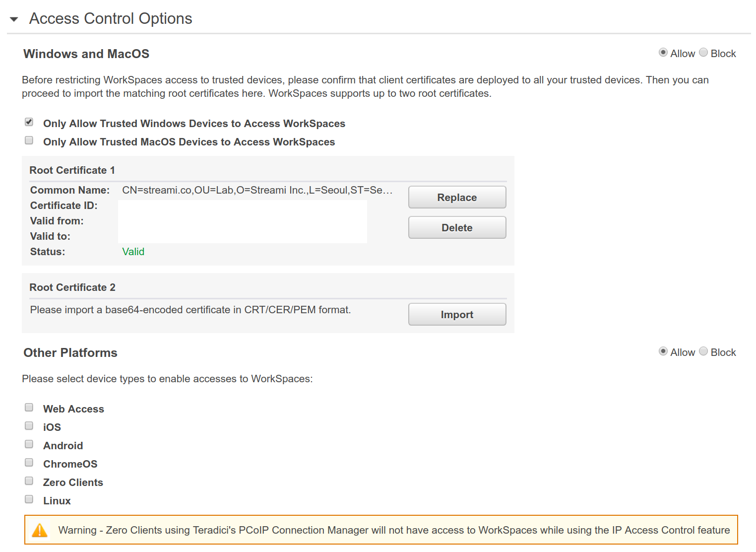The width and height of the screenshot is (756, 552).
Task: Select Block for Windows and MacOS
Action: pos(703,53)
